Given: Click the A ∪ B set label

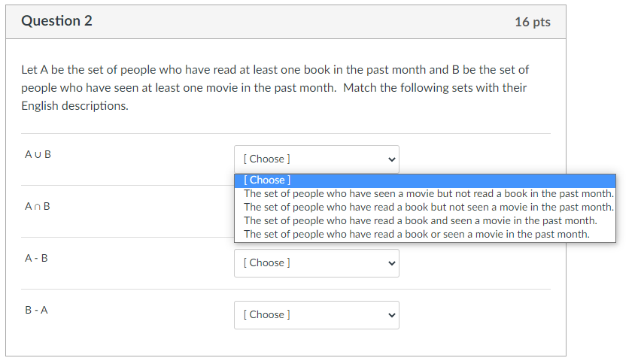Looking at the screenshot, I should (38, 154).
